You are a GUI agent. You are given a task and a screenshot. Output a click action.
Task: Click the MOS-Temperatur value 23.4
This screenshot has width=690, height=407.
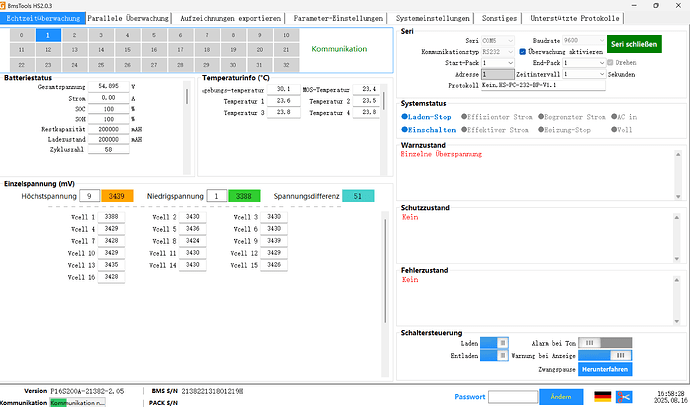click(x=366, y=89)
